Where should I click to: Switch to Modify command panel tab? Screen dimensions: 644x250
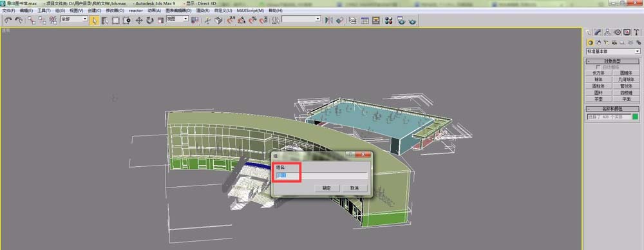click(x=598, y=32)
